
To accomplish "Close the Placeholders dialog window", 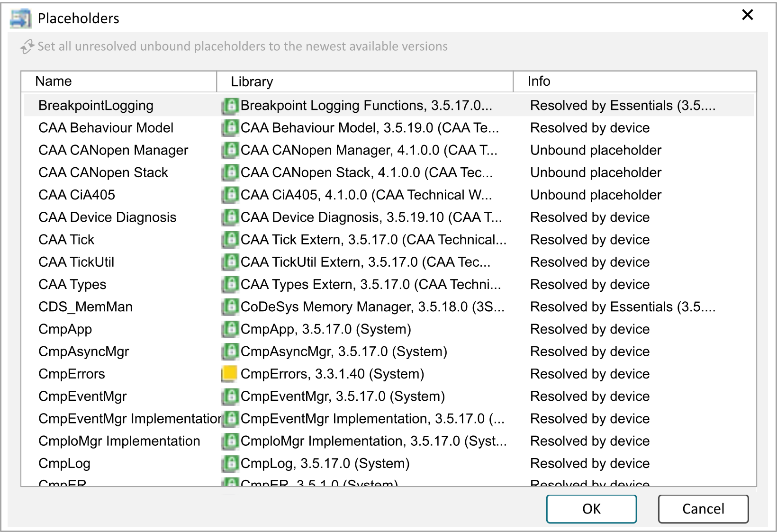I will click(x=747, y=15).
